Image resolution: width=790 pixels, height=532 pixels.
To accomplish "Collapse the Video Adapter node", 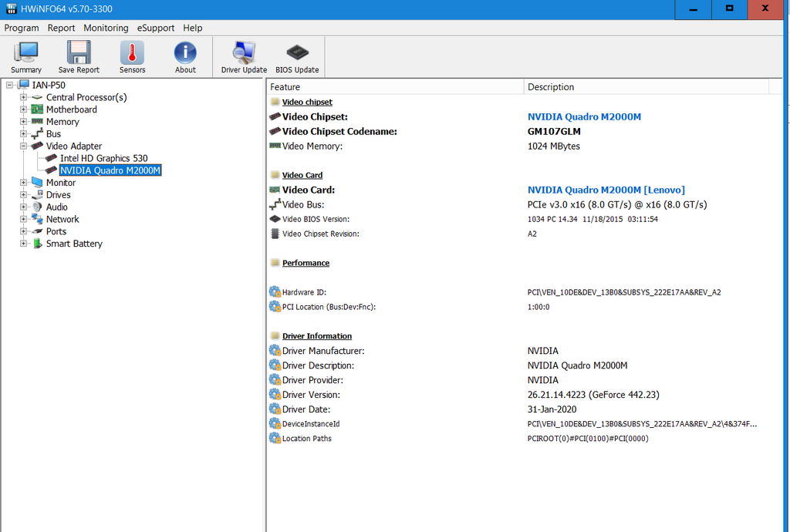I will pos(23,146).
